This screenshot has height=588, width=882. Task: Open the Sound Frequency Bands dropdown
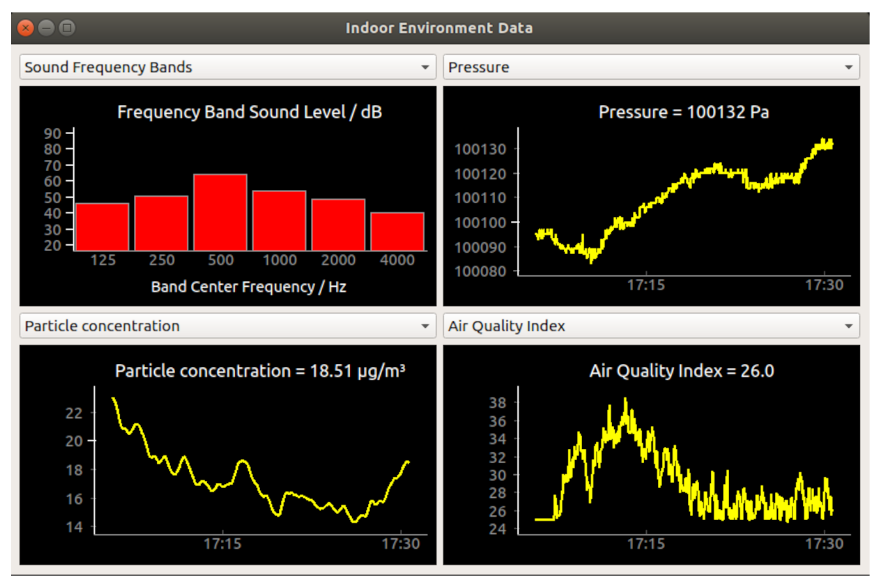(227, 67)
